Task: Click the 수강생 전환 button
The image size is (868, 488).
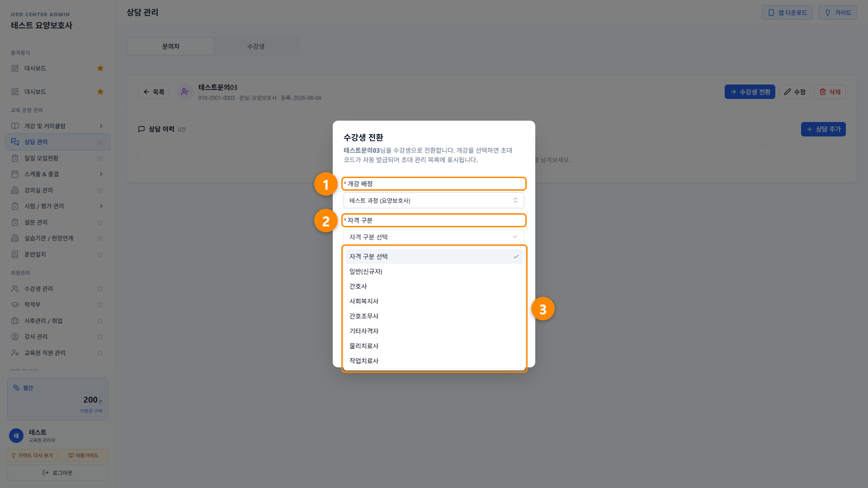Action: (750, 92)
